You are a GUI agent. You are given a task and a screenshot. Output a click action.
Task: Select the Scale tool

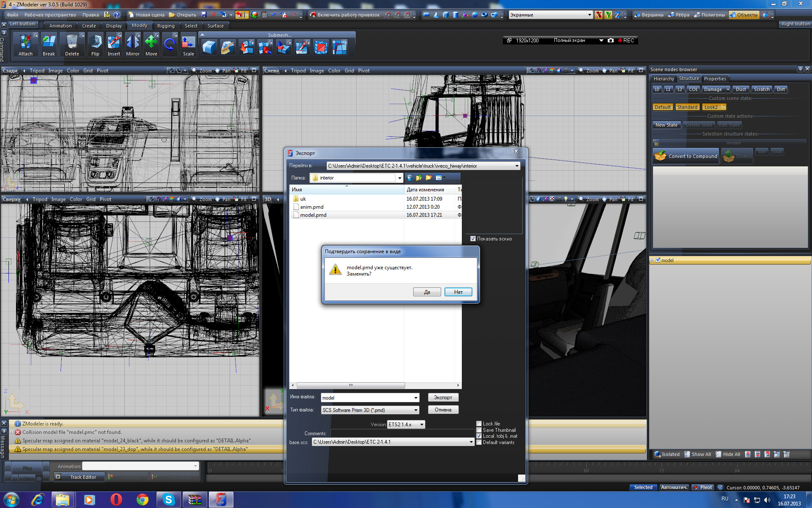[x=188, y=43]
